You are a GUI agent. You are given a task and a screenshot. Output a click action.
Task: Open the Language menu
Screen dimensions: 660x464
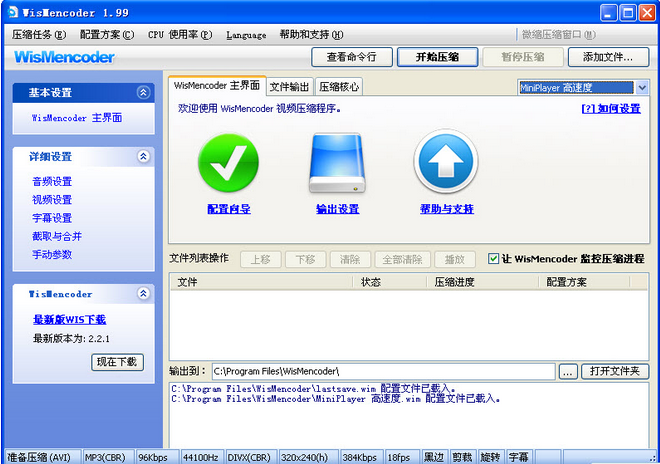pos(246,35)
